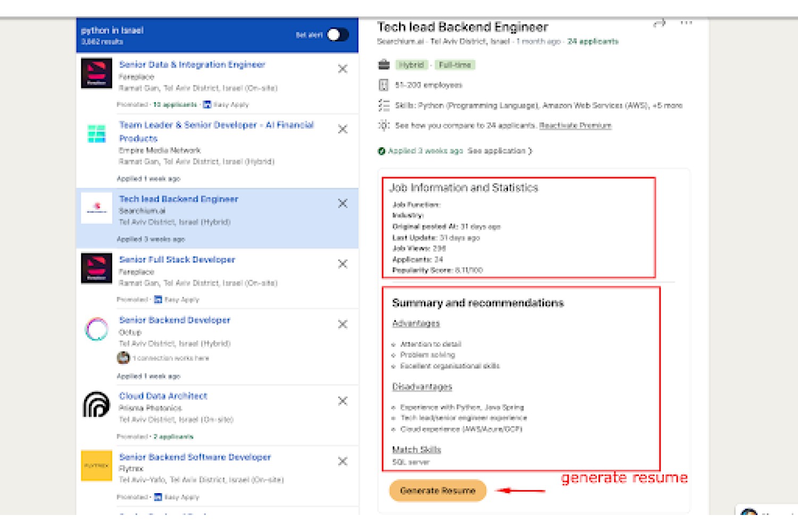This screenshot has width=798, height=532.
Task: Open the more options ellipsis menu
Action: (x=686, y=23)
